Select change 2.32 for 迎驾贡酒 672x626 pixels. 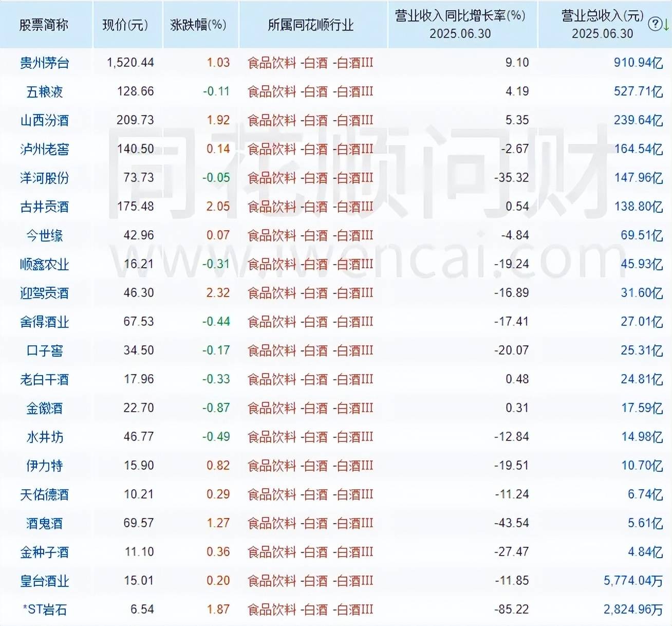[x=218, y=293]
